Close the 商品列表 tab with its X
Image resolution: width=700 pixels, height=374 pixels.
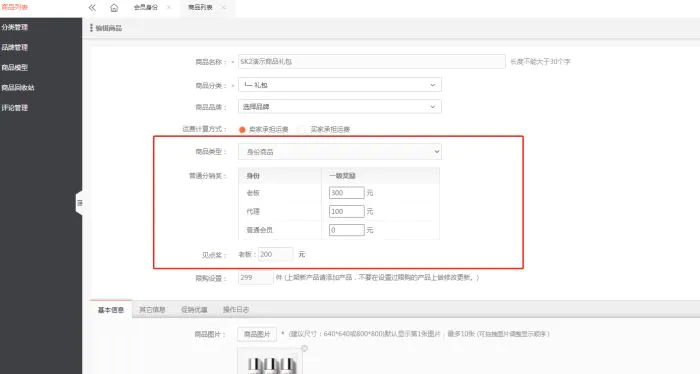[x=223, y=8]
